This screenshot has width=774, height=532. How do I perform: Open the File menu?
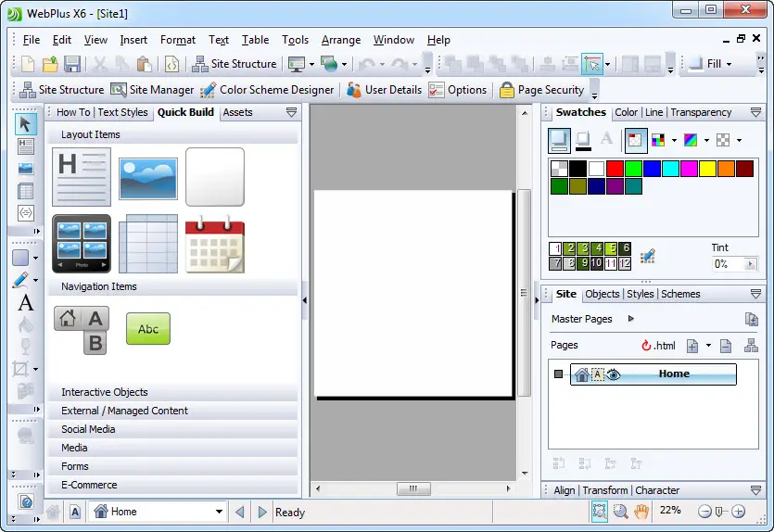coord(32,40)
